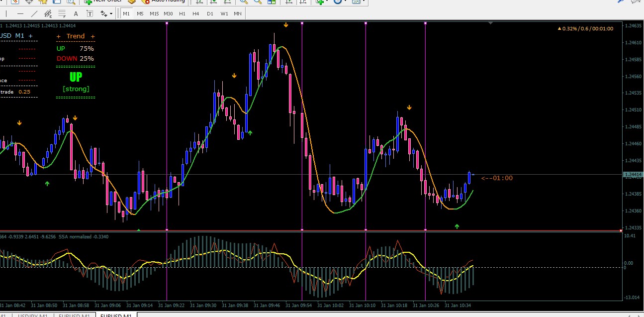Viewport: 644px width, 317px height.
Task: Click the 'SSA normalized -0.3340' indicator label
Action: (84, 237)
